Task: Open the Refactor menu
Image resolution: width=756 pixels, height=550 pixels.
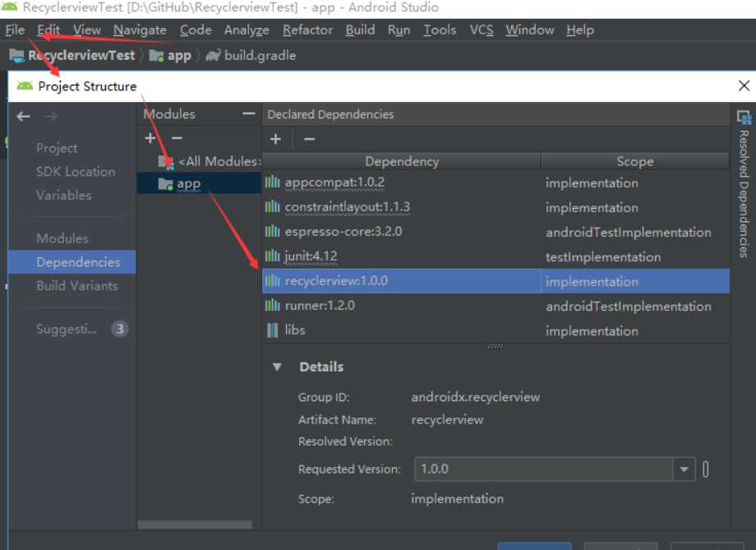Action: pos(307,30)
